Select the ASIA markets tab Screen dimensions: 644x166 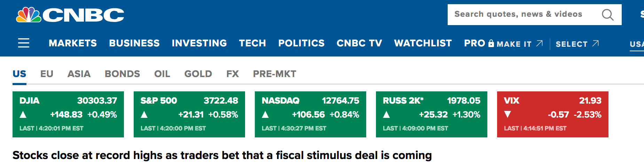click(79, 74)
